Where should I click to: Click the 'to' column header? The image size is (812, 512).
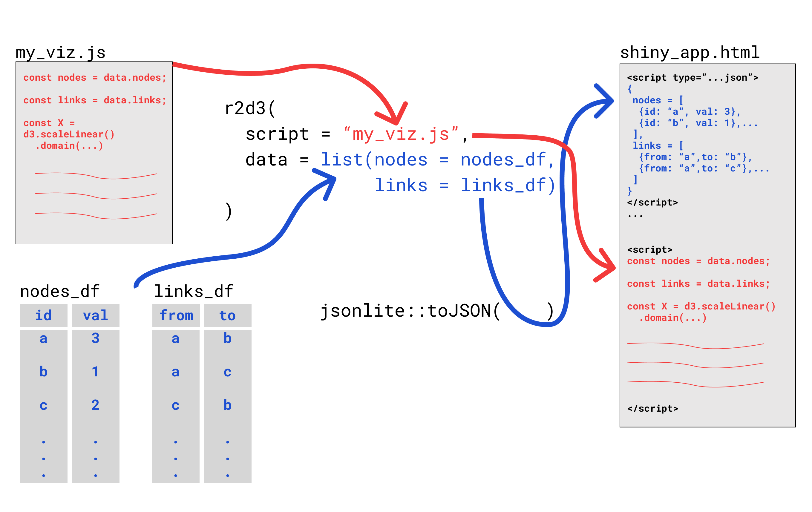click(228, 315)
